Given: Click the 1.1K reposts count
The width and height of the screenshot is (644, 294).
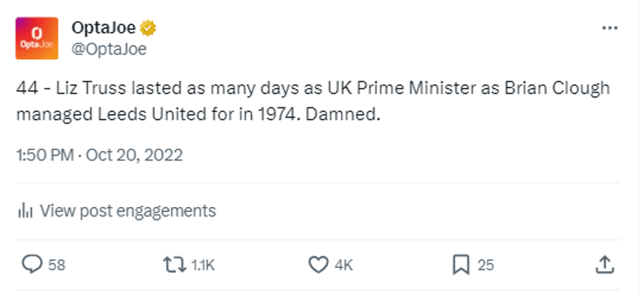Looking at the screenshot, I should [x=203, y=265].
